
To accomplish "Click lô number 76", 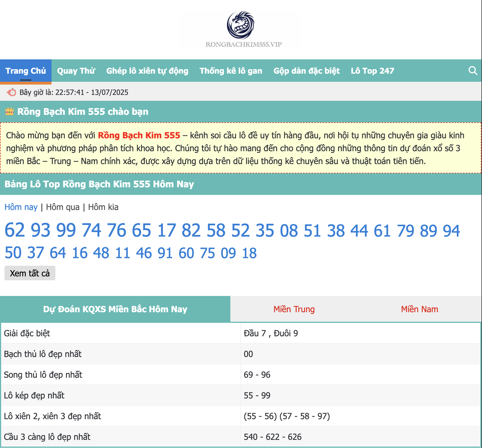I will click(x=116, y=230).
